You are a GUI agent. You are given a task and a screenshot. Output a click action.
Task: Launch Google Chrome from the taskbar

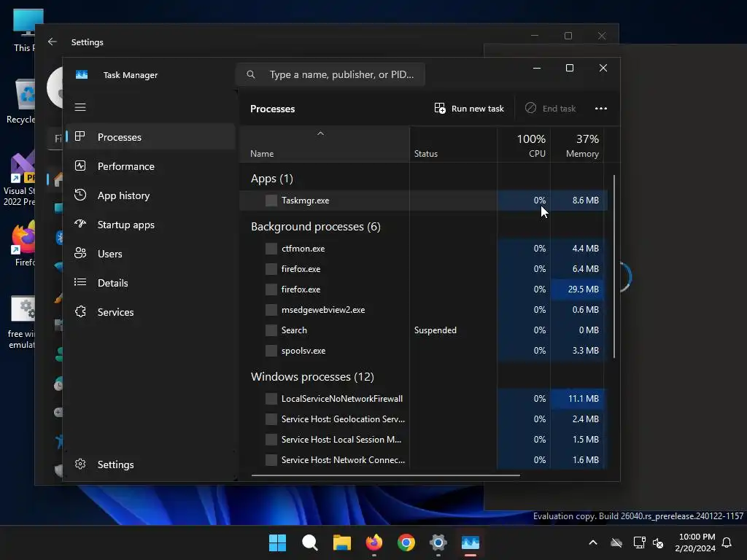pos(406,542)
